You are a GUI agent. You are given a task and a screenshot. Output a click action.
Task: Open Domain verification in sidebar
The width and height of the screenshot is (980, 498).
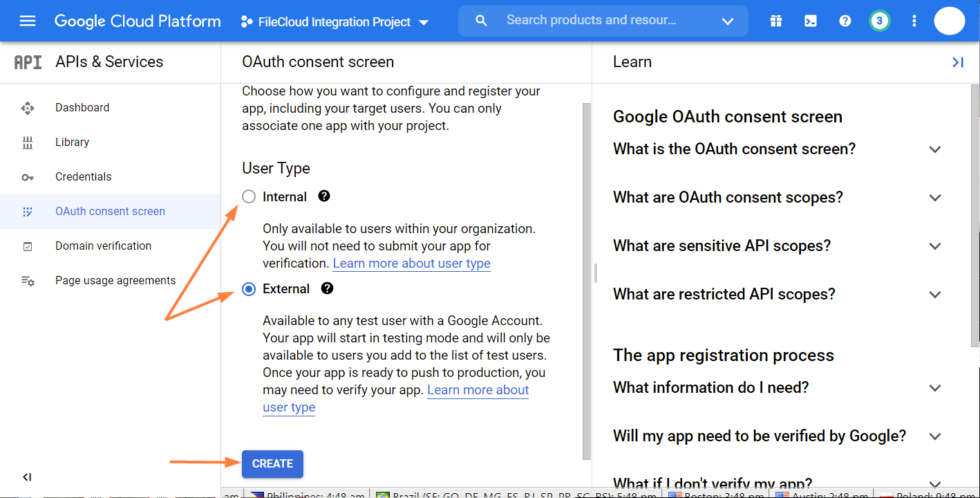103,246
